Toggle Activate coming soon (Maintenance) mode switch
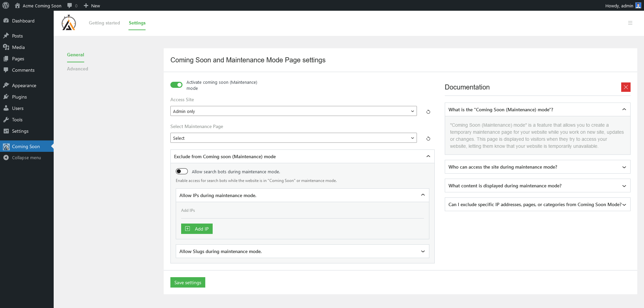The width and height of the screenshot is (644, 308). tap(176, 85)
